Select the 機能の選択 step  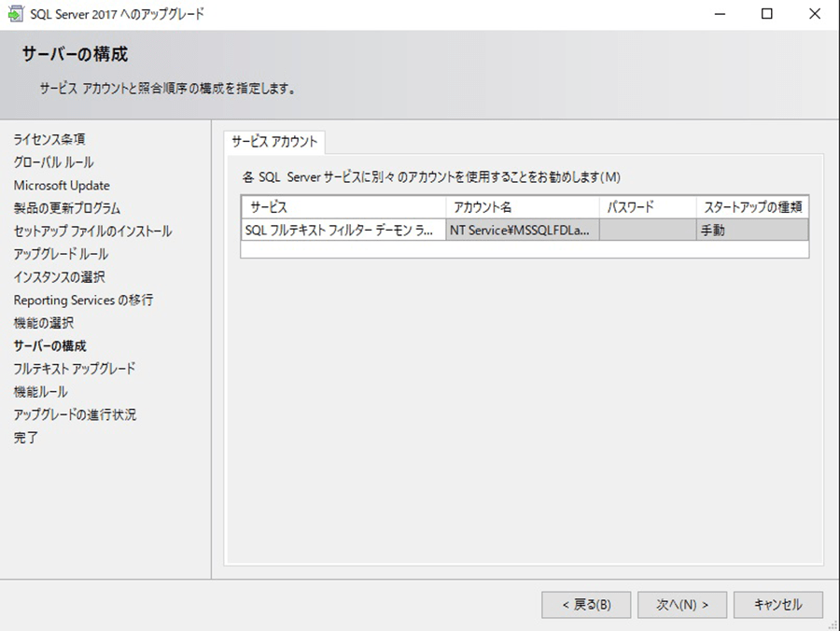[44, 323]
